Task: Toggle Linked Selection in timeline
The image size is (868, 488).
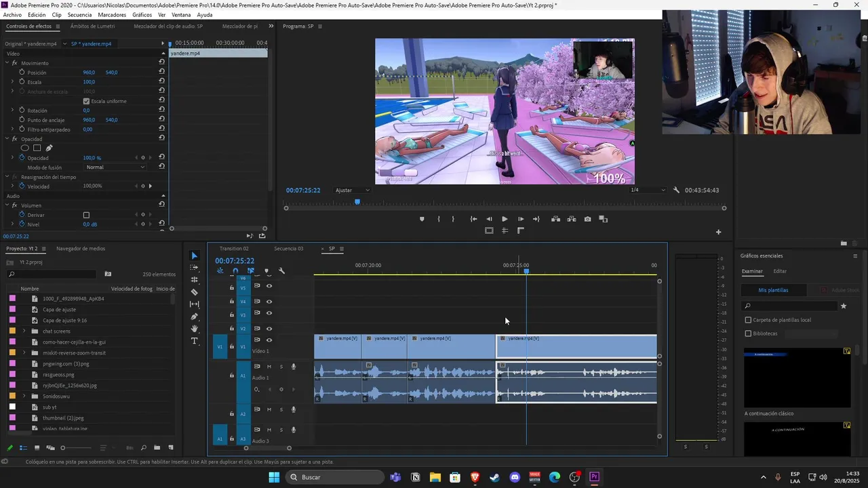Action: click(x=251, y=271)
